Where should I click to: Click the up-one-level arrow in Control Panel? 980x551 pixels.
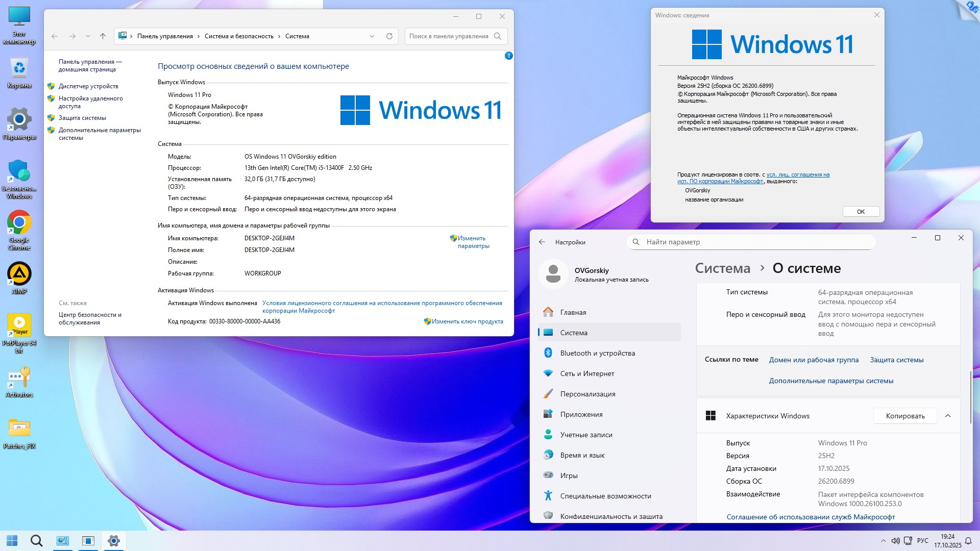click(x=103, y=36)
